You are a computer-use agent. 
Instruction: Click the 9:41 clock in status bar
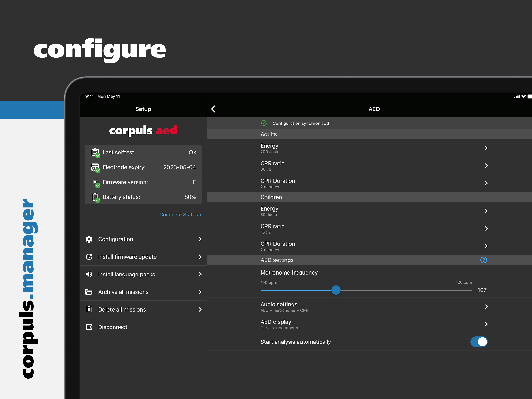click(89, 96)
